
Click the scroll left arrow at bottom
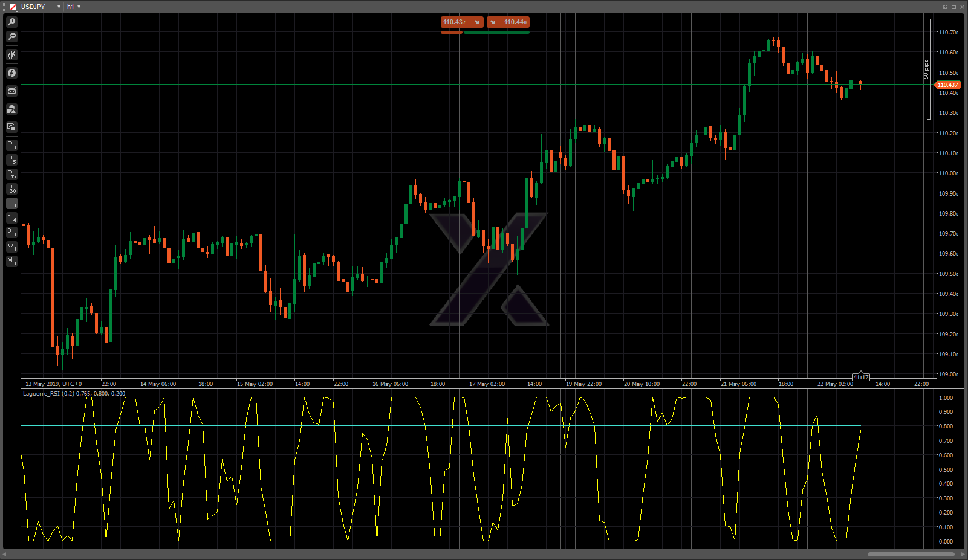click(x=5, y=554)
